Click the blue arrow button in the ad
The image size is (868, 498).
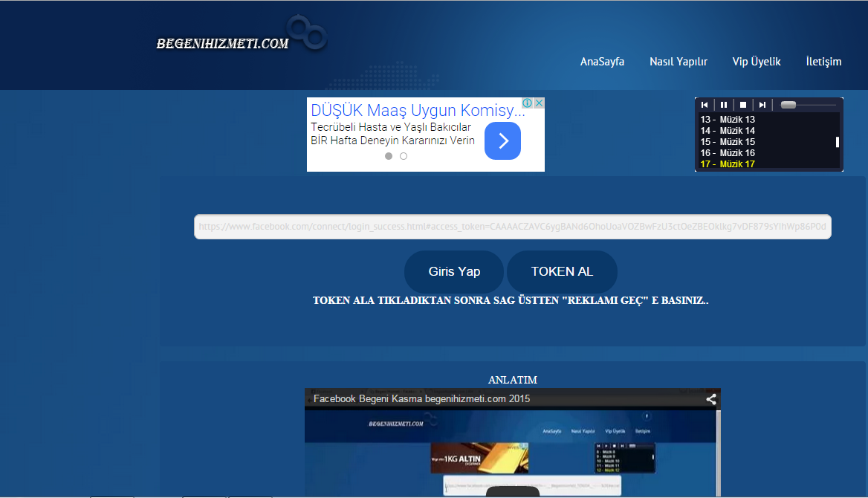[x=502, y=140]
